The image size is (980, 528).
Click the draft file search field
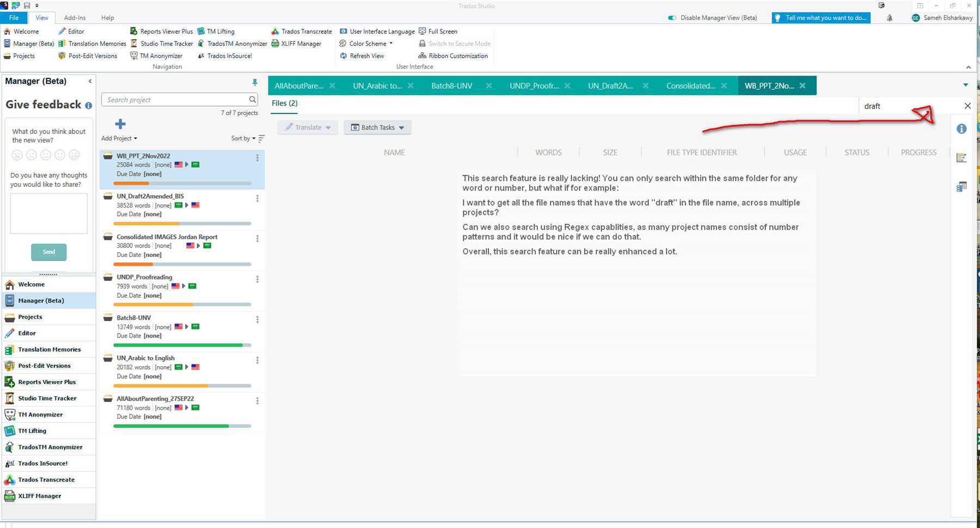click(x=910, y=106)
